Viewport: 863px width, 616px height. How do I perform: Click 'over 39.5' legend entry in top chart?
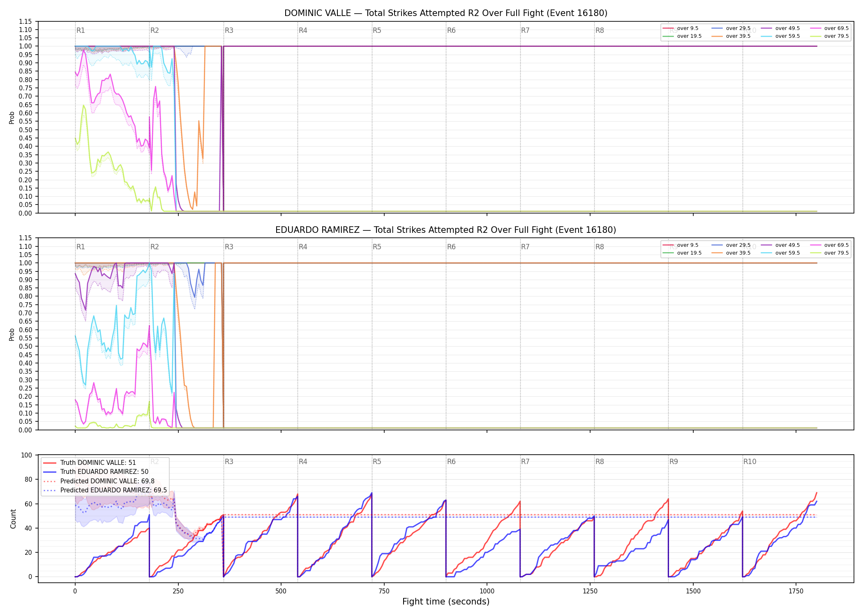tap(731, 36)
